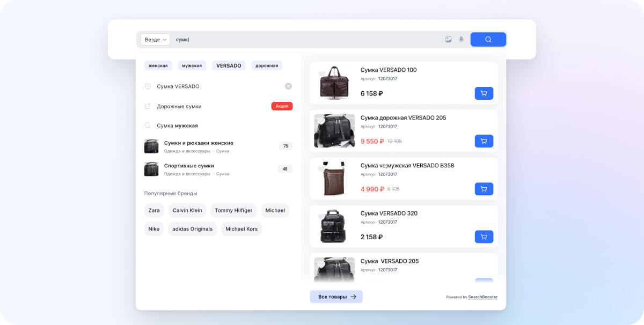Click the image search icon
The image size is (644, 325).
[448, 40]
